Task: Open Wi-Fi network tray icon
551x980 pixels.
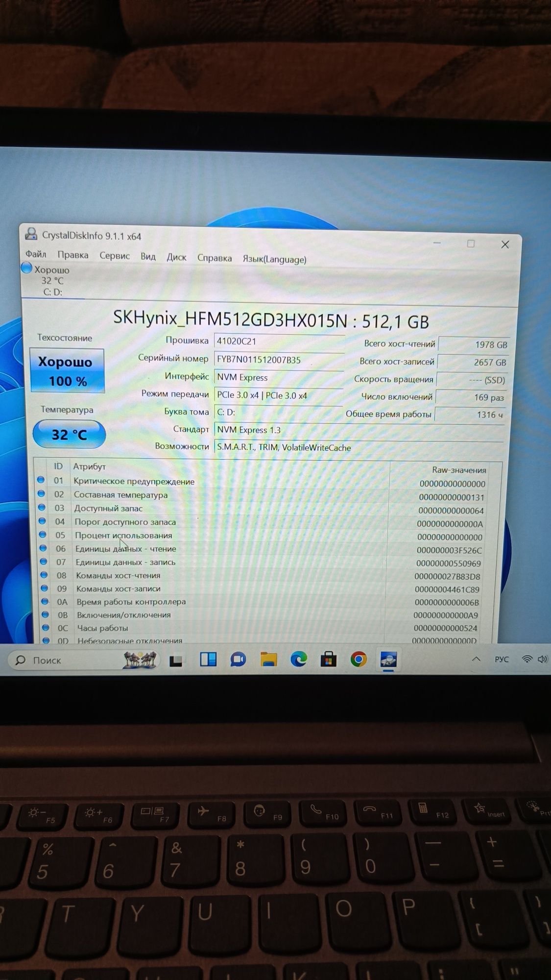Action: (x=527, y=659)
